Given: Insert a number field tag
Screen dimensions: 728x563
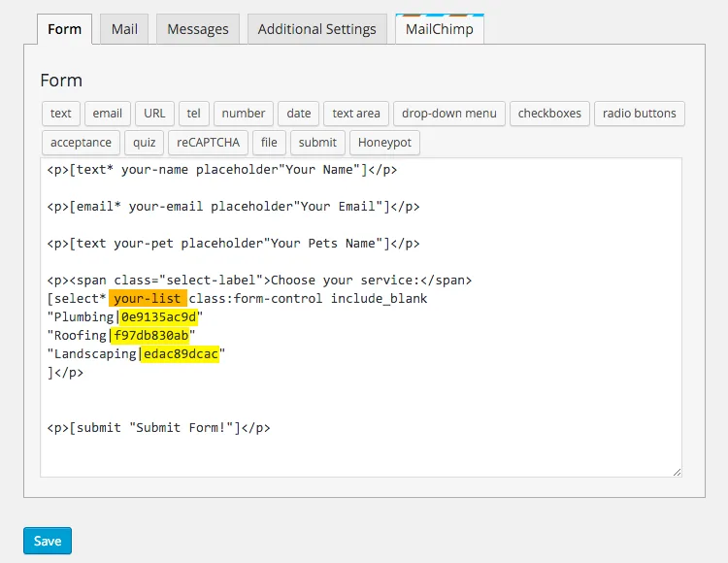Looking at the screenshot, I should click(244, 114).
